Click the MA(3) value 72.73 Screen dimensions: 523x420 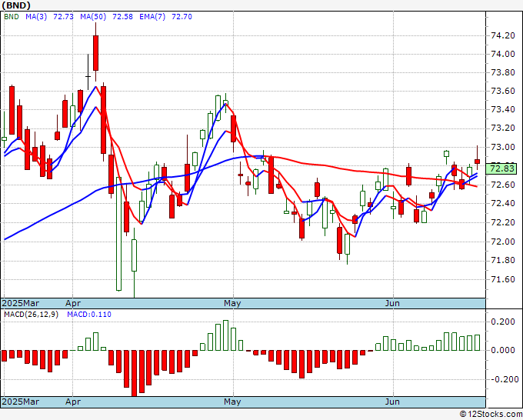(63, 17)
